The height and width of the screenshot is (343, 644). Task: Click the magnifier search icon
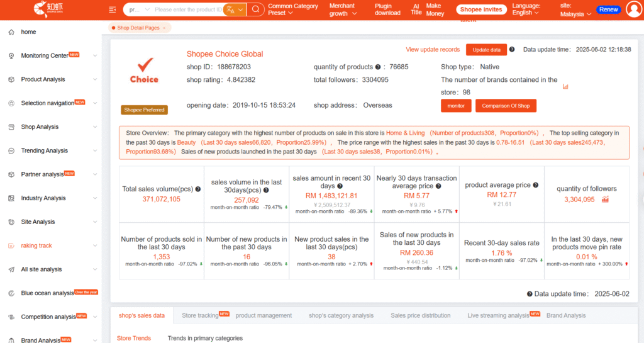coord(255,9)
